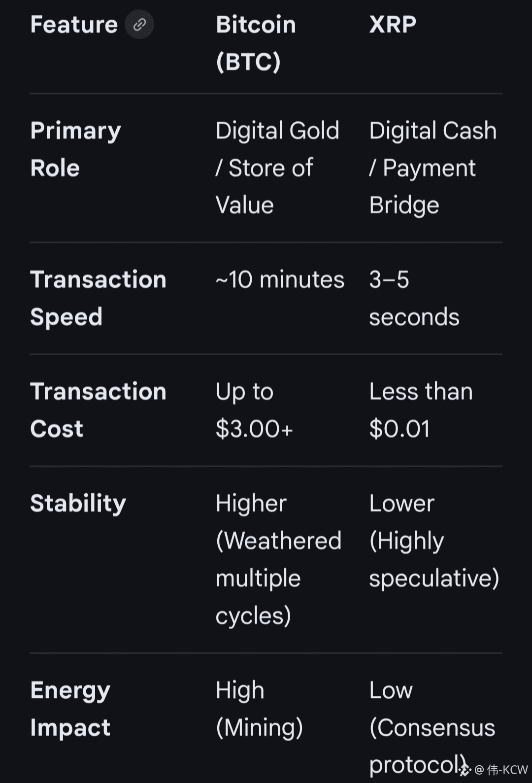
Task: Click the Higher (Weathered multiple cycles) cell
Action: click(x=278, y=559)
